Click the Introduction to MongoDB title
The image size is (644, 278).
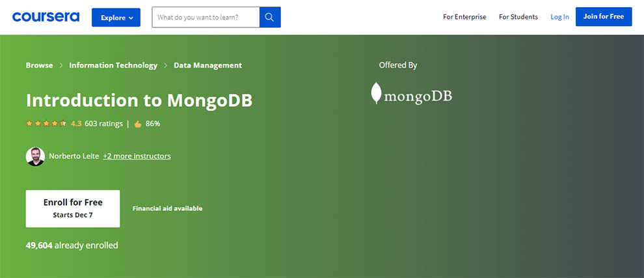pos(139,101)
